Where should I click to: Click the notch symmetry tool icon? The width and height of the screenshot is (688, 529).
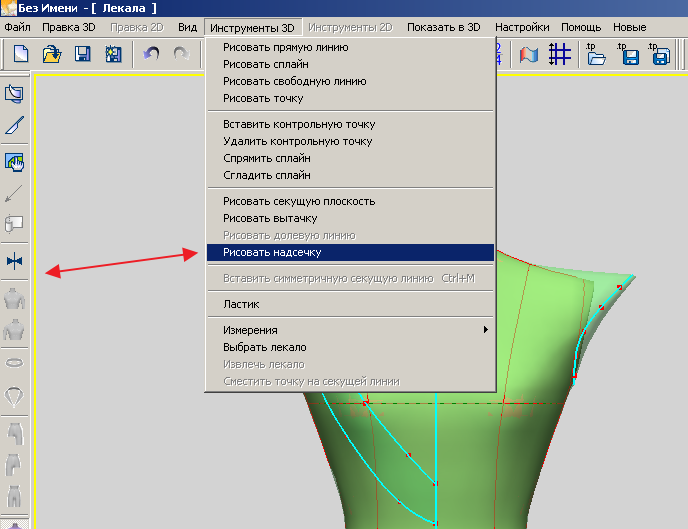click(x=14, y=261)
